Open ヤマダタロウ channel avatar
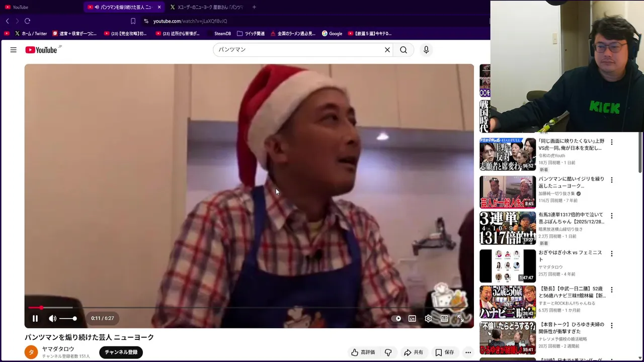Image resolution: width=644 pixels, height=362 pixels. [x=31, y=352]
